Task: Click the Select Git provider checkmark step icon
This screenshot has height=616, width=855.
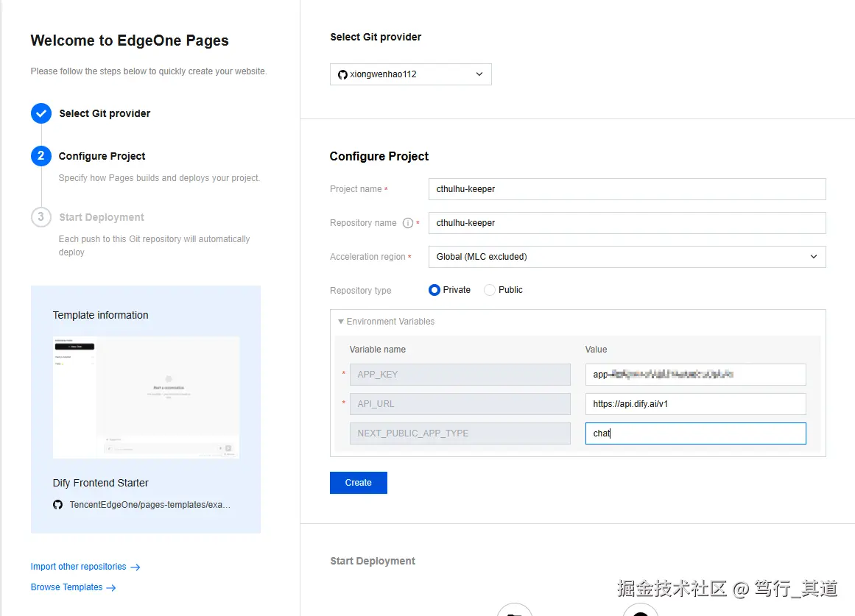Action: [41, 113]
